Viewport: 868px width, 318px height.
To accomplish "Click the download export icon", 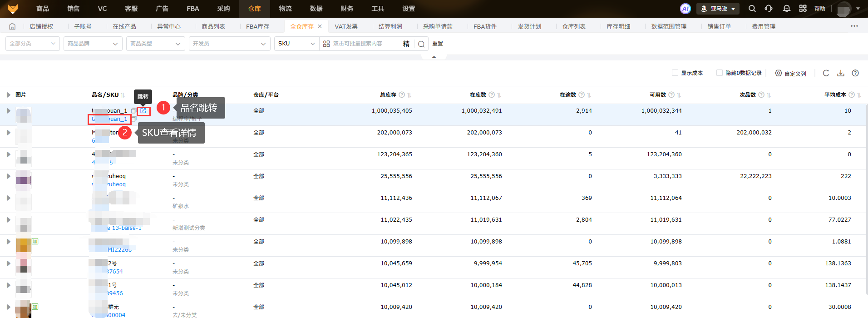I will coord(841,73).
